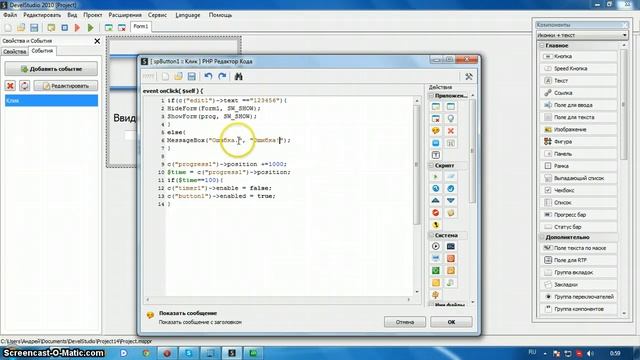Open the Language menu
640x360 pixels.
point(188,15)
